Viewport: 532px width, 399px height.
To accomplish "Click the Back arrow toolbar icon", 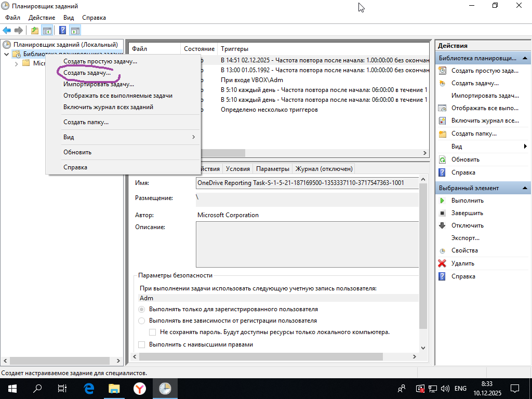I will click(x=7, y=30).
